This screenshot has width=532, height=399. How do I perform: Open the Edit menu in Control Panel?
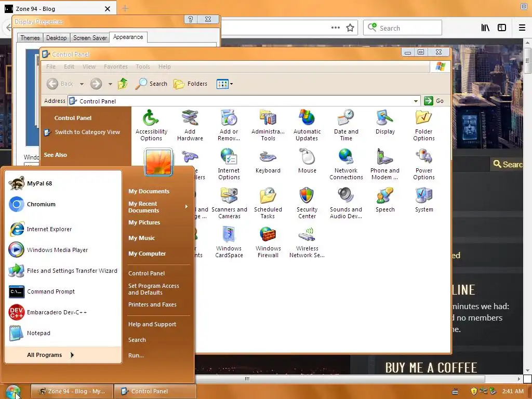click(x=69, y=66)
